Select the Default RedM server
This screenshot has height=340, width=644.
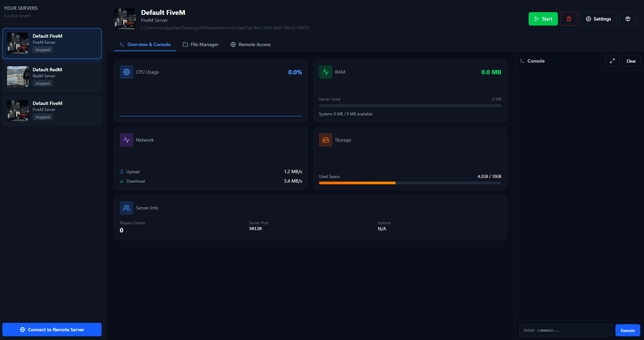point(52,77)
